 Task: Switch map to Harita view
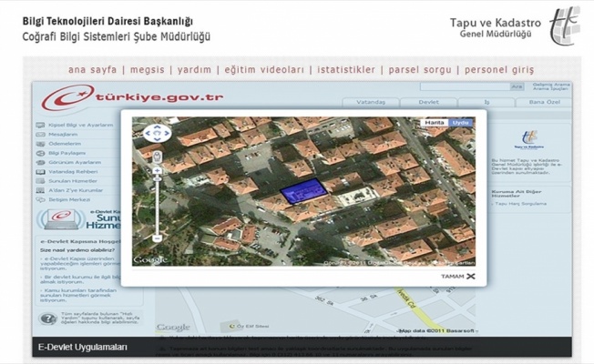pyautogui.click(x=435, y=122)
